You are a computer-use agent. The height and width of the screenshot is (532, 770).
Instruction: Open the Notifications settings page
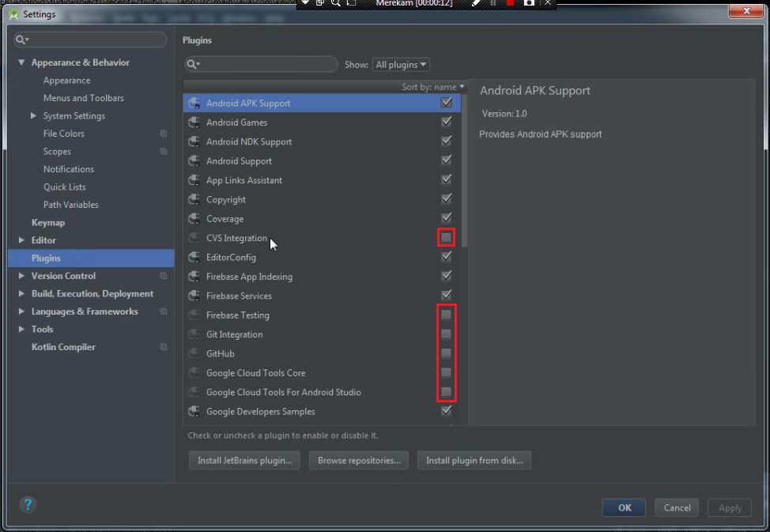coord(68,169)
